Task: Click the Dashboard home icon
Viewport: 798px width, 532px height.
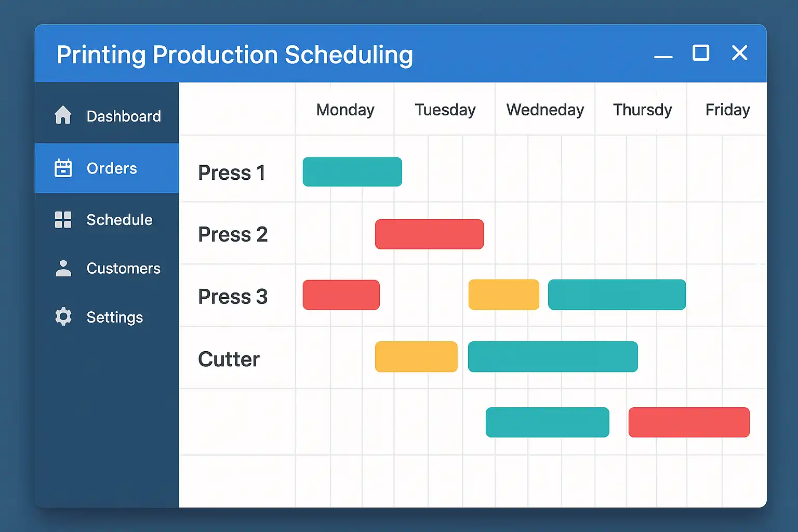Action: point(63,115)
